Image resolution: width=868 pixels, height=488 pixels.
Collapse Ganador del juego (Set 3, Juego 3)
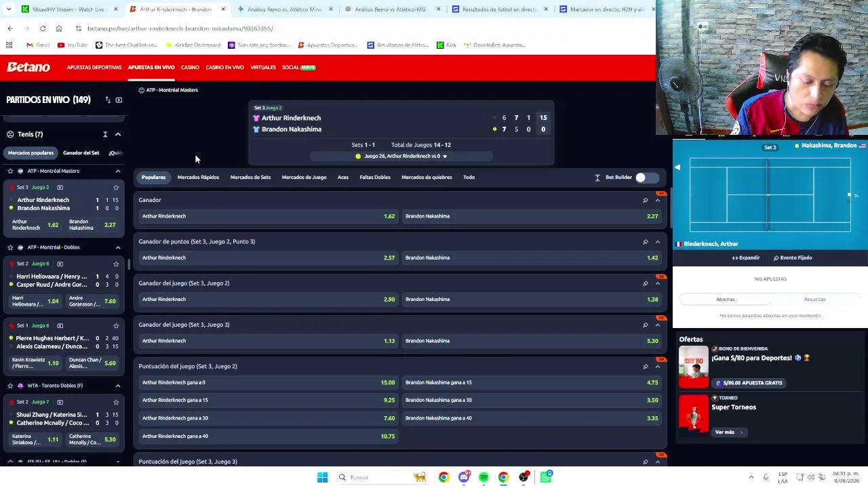point(658,325)
